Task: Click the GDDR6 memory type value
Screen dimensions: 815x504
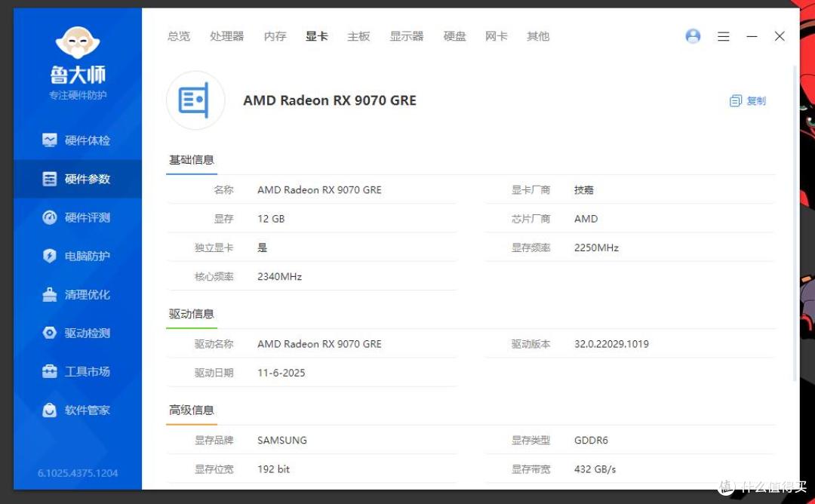Action: 591,441
